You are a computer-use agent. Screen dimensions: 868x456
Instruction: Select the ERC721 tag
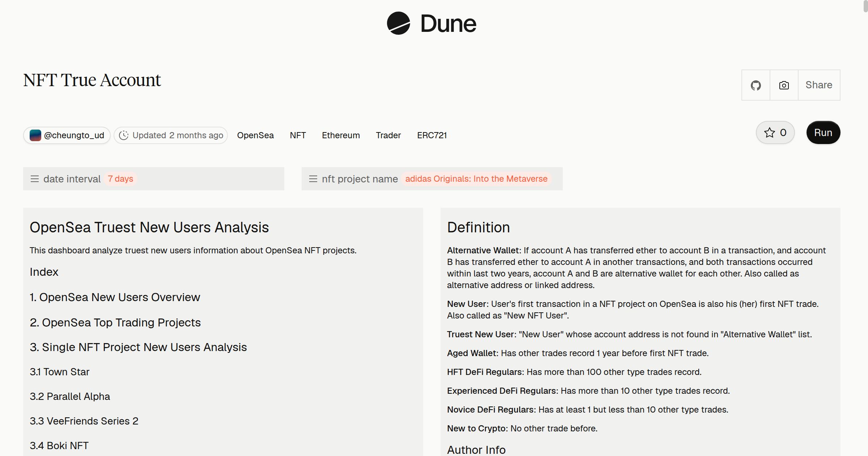click(432, 135)
